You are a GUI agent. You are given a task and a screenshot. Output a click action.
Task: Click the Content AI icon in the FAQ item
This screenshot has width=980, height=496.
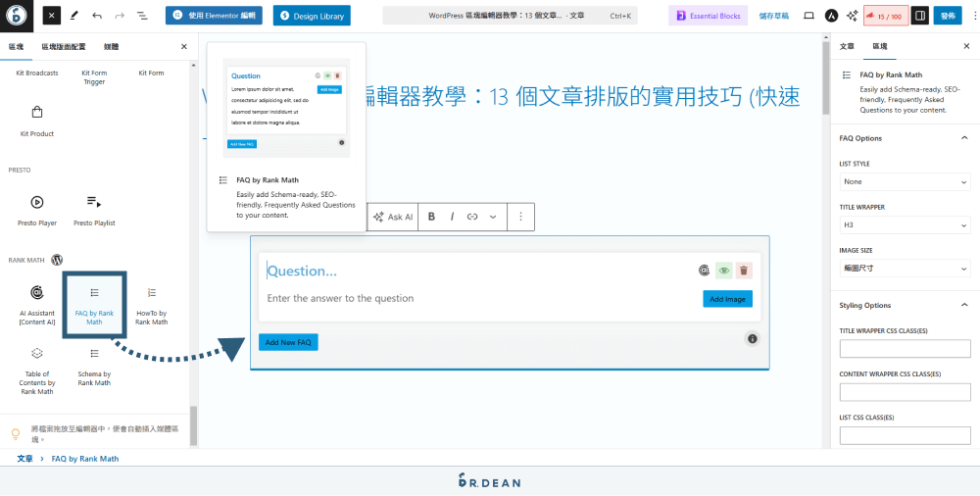tap(705, 271)
